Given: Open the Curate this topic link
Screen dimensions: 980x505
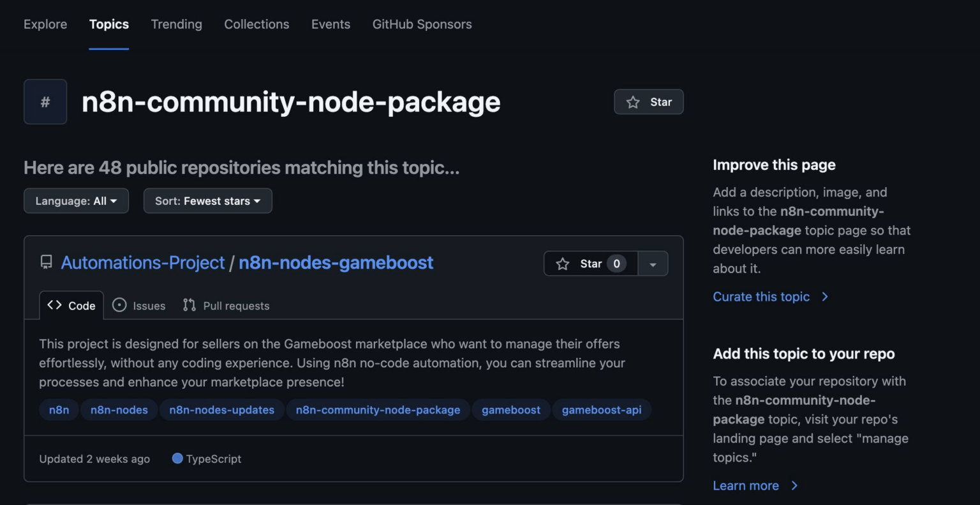Looking at the screenshot, I should coord(761,297).
